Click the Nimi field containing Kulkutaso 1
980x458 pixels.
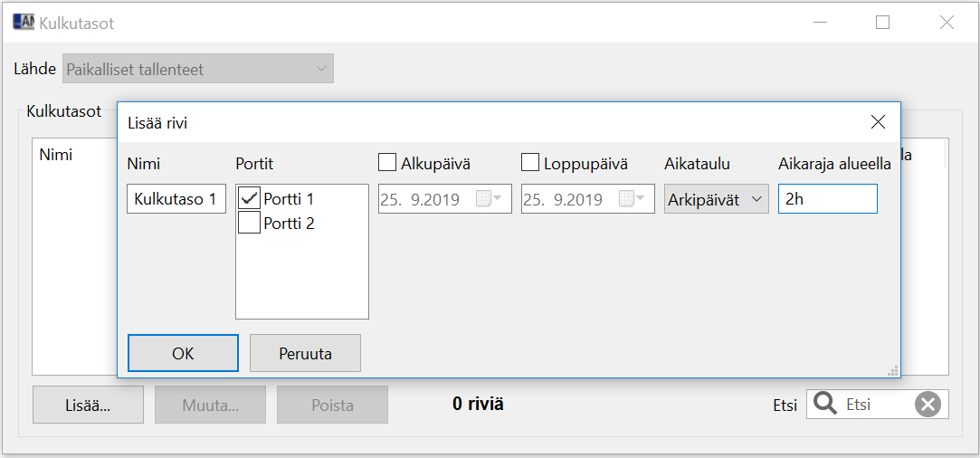[176, 199]
